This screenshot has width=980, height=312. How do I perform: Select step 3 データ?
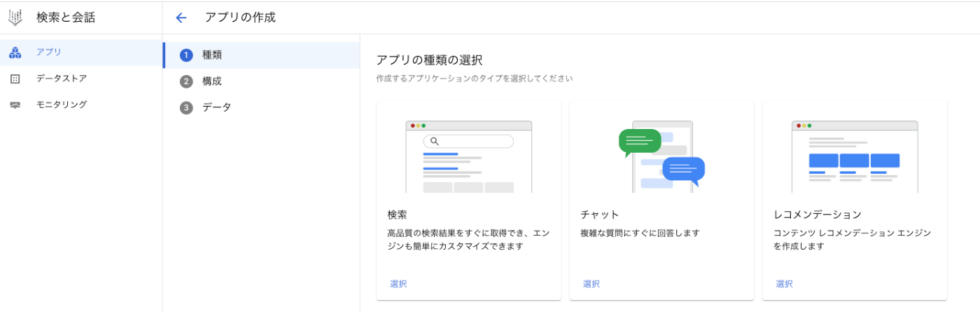pos(261,108)
